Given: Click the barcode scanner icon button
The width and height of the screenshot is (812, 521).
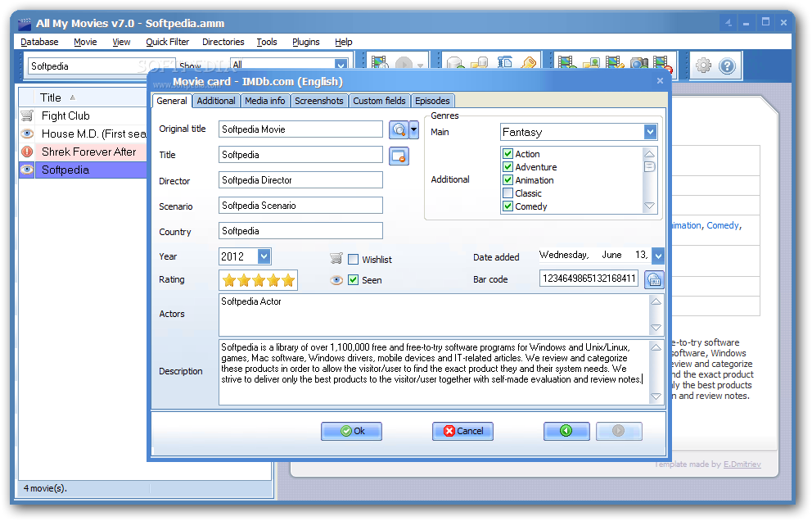Looking at the screenshot, I should [654, 280].
